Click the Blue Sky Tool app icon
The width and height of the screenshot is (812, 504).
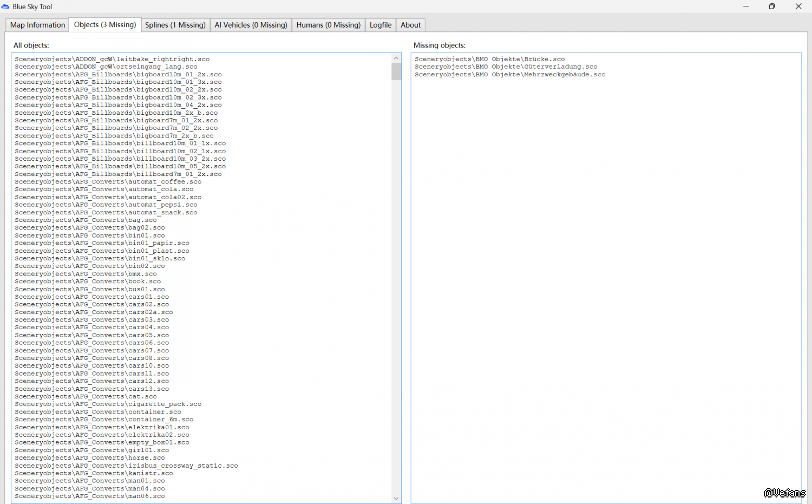pyautogui.click(x=5, y=6)
